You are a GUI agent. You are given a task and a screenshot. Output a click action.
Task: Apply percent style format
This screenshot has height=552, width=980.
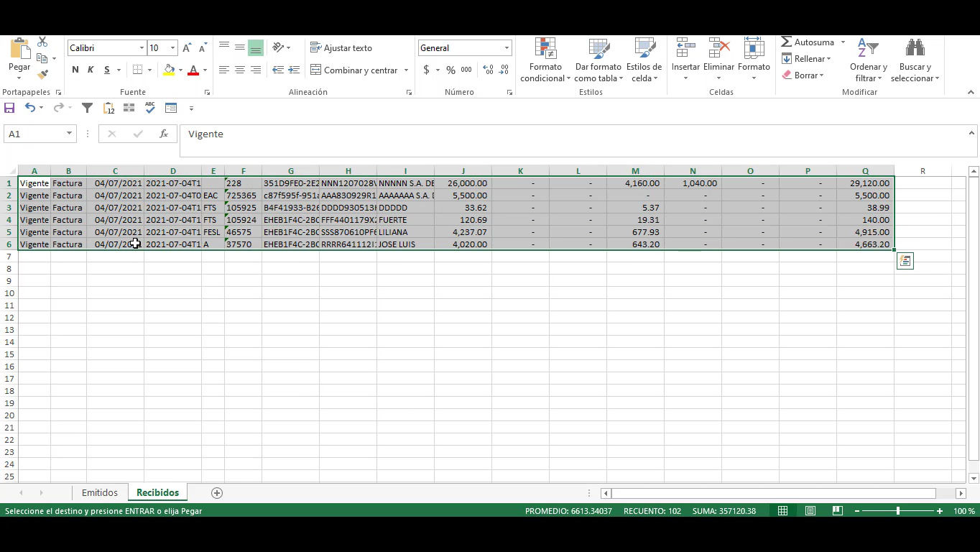[x=450, y=70]
